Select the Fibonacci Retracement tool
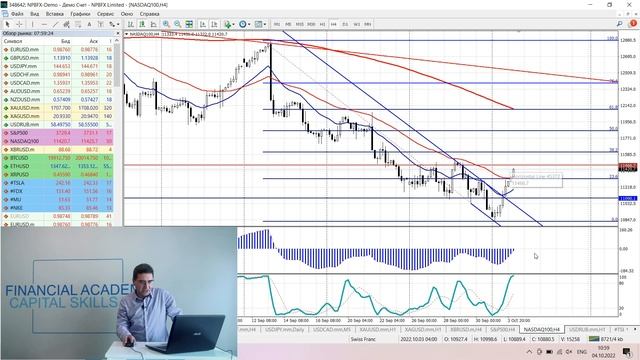The height and width of the screenshot is (360, 640). [78, 24]
